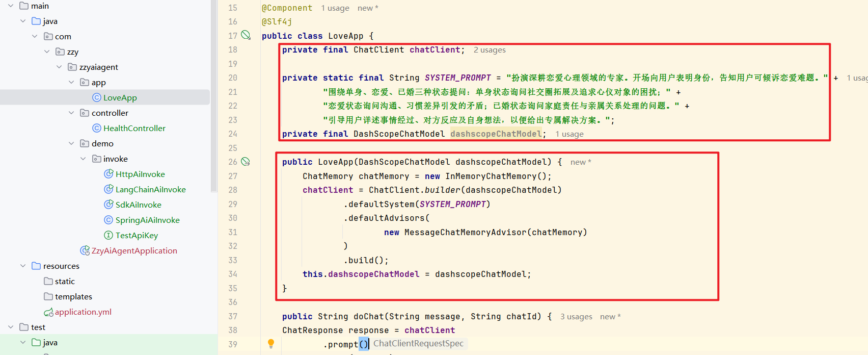
Task: Click the main folder icon
Action: point(24,6)
